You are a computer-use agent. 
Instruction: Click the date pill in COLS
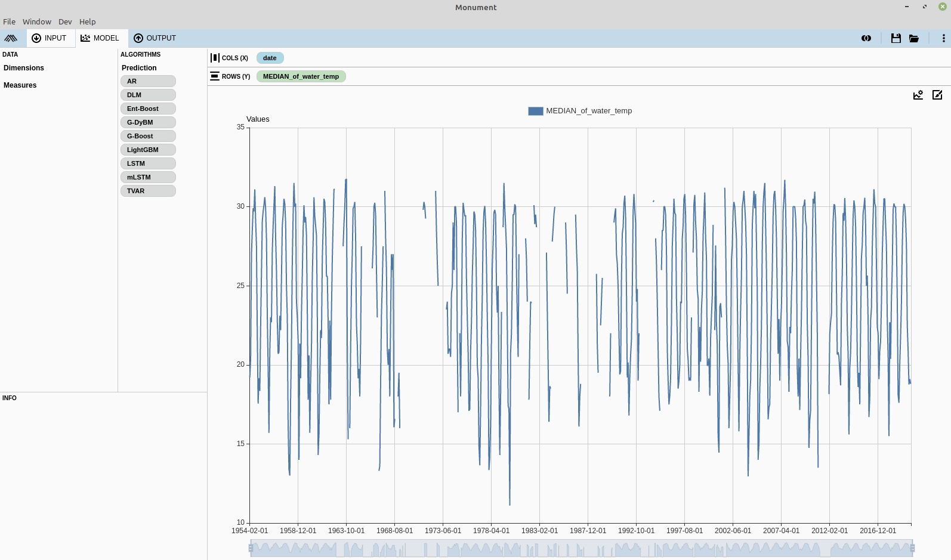pos(270,58)
